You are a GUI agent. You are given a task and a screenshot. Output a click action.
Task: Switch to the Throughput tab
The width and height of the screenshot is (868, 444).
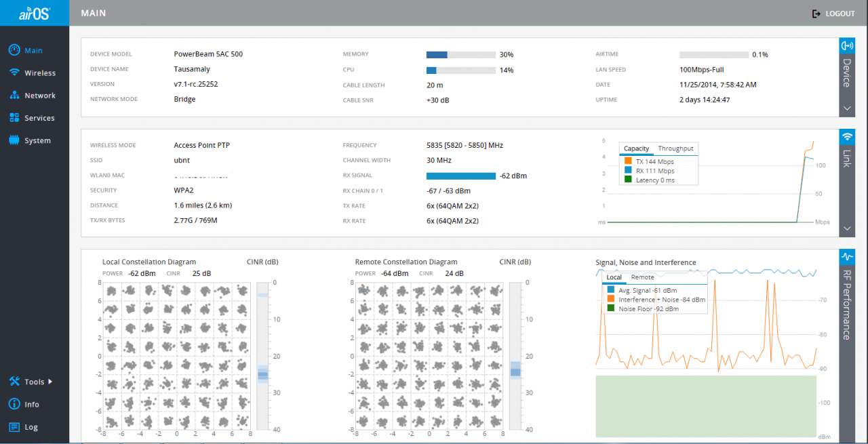pyautogui.click(x=675, y=148)
